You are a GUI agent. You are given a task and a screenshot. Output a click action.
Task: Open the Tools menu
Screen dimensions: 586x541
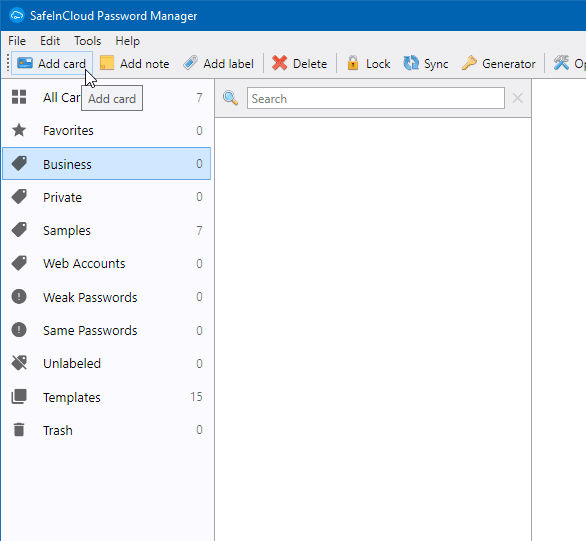point(87,41)
